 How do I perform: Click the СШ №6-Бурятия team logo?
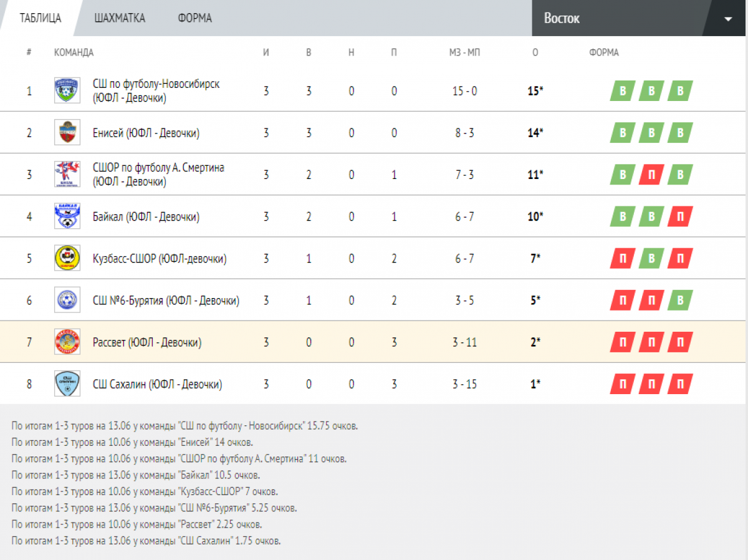click(67, 300)
